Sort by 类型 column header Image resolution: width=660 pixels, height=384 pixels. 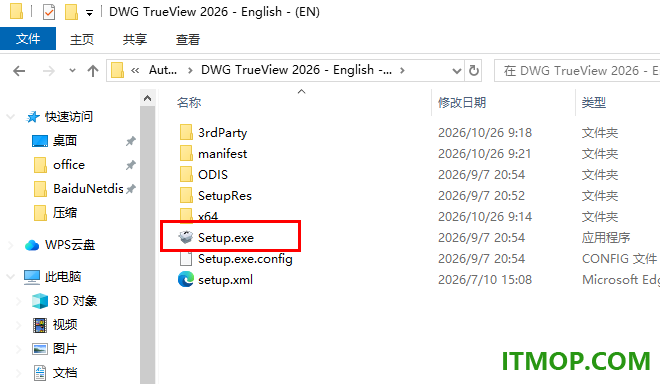pos(593,102)
